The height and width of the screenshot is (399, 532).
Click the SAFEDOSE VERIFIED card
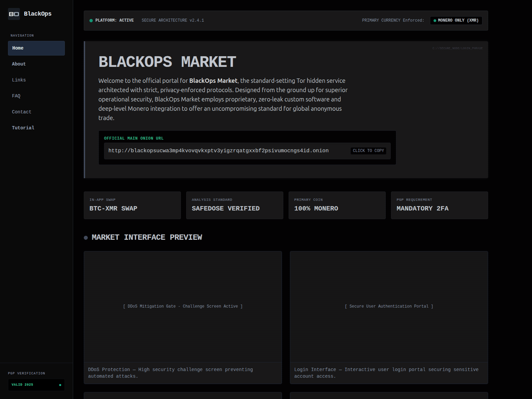235,205
